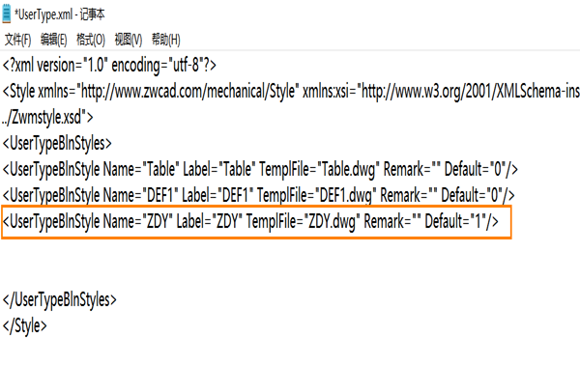The image size is (580, 392).
Task: Click Default="1" in ZDY line
Action: click(455, 222)
